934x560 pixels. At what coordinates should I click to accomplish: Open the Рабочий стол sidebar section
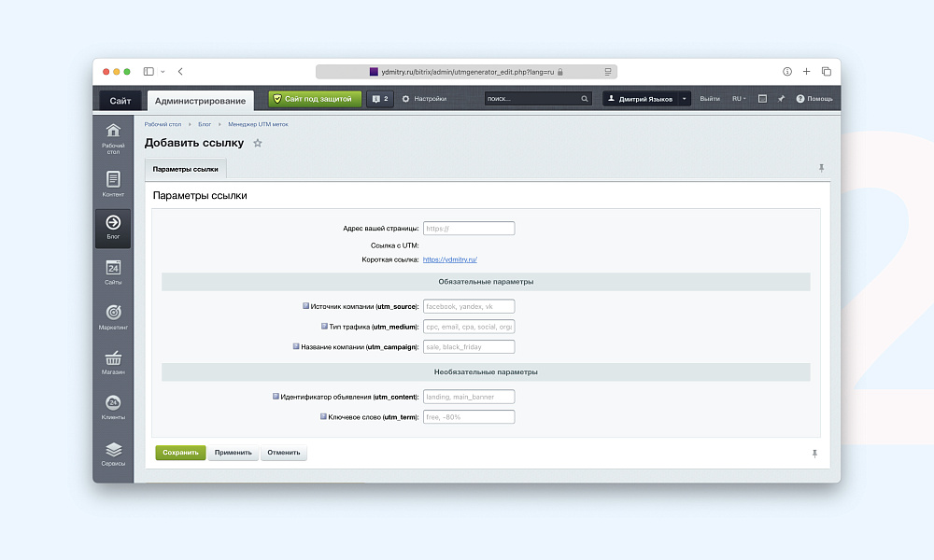point(113,136)
